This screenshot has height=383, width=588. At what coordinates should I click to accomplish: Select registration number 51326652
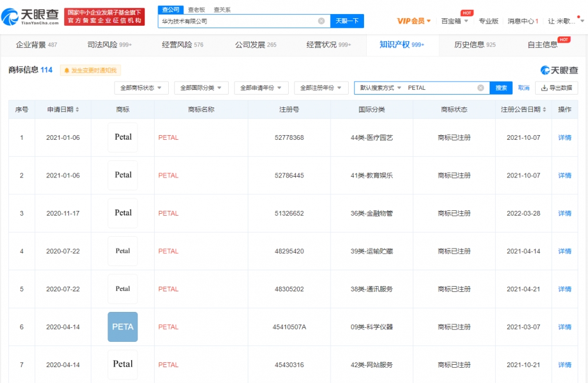coord(289,213)
